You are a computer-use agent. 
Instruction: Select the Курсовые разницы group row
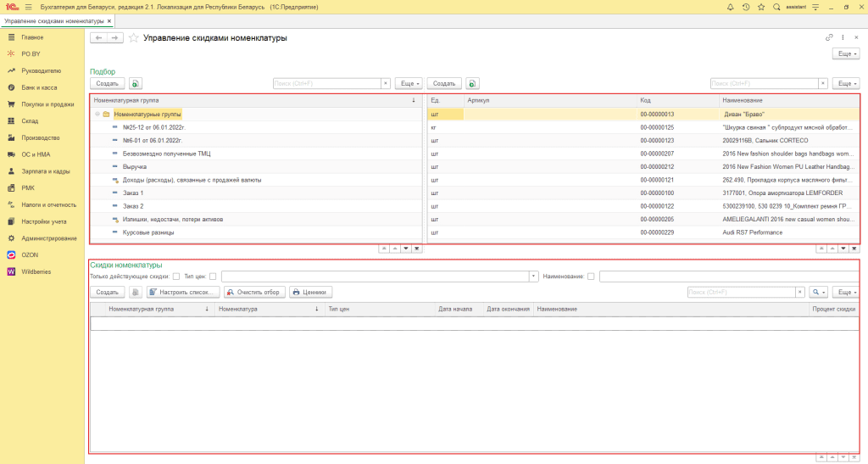coord(256,232)
